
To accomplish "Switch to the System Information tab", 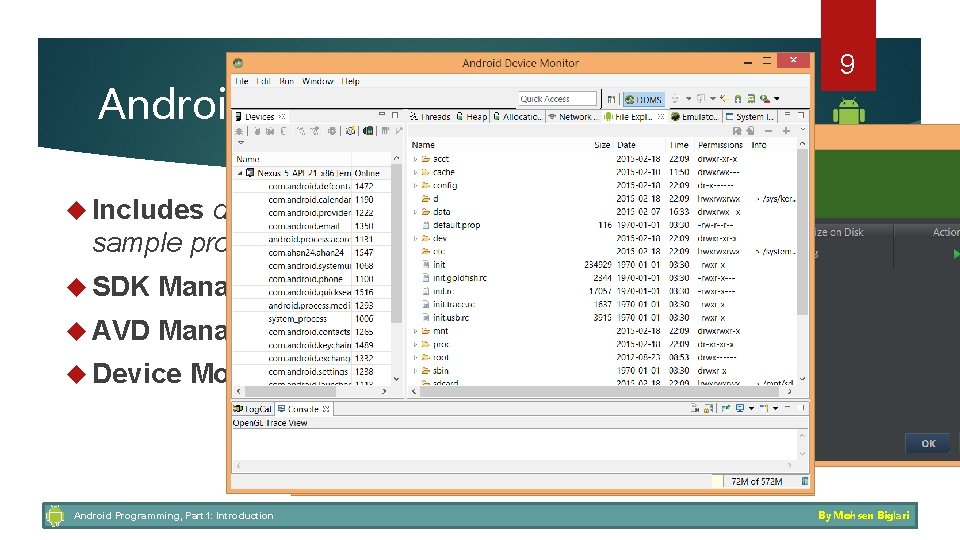I will click(750, 116).
